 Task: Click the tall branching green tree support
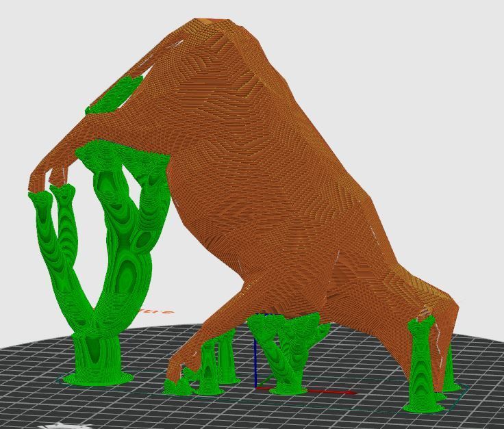coord(99,261)
